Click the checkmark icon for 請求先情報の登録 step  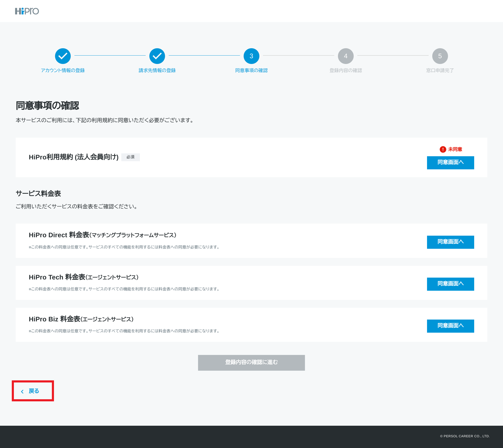(x=157, y=56)
